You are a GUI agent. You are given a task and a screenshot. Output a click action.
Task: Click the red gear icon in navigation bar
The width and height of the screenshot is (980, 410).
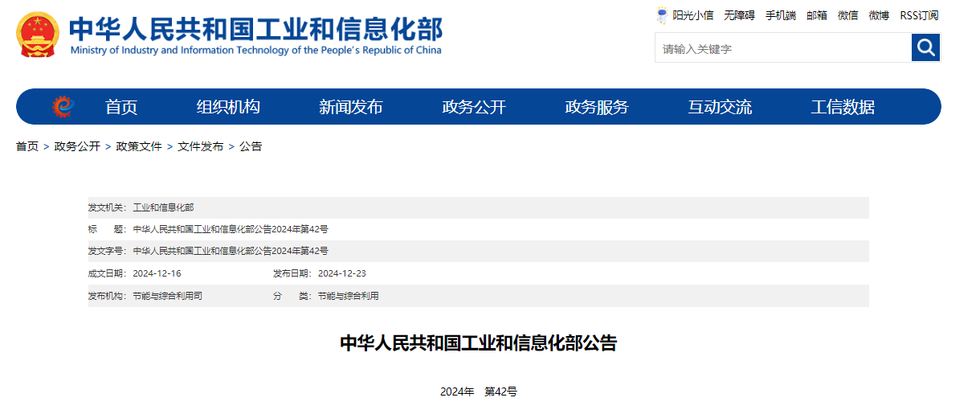coord(63,107)
